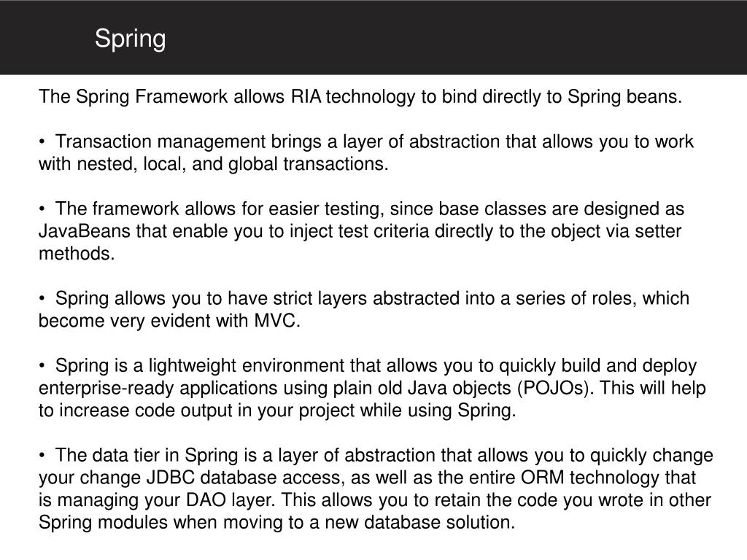Click the bullet before Spring is a lightweight
Viewport: 747px width, 560px height.
[42, 365]
